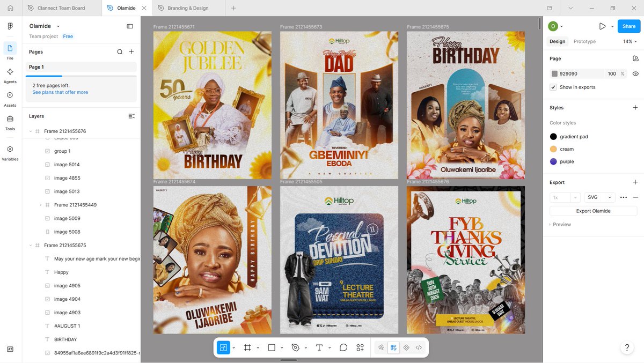Select the Frame tool in bottom toolbar
The height and width of the screenshot is (363, 644).
[247, 347]
